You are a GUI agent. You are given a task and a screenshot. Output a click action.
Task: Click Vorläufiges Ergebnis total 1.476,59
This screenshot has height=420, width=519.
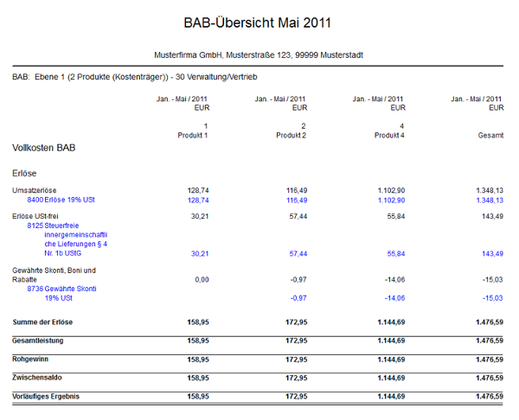pyautogui.click(x=490, y=396)
